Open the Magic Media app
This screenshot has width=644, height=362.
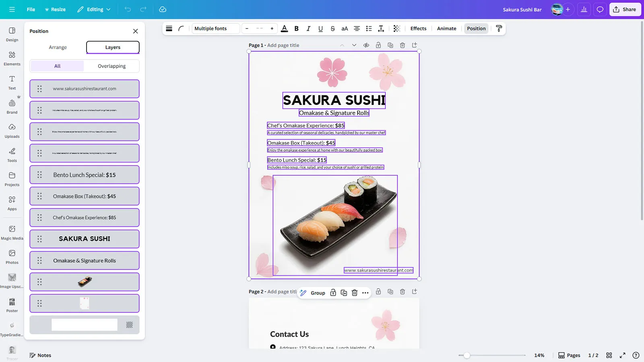coord(12,232)
